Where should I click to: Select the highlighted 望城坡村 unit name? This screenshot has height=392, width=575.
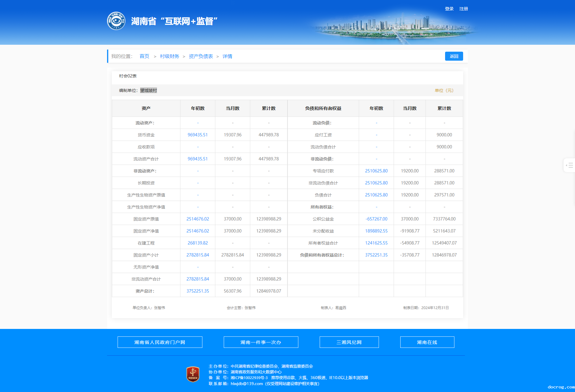click(149, 90)
